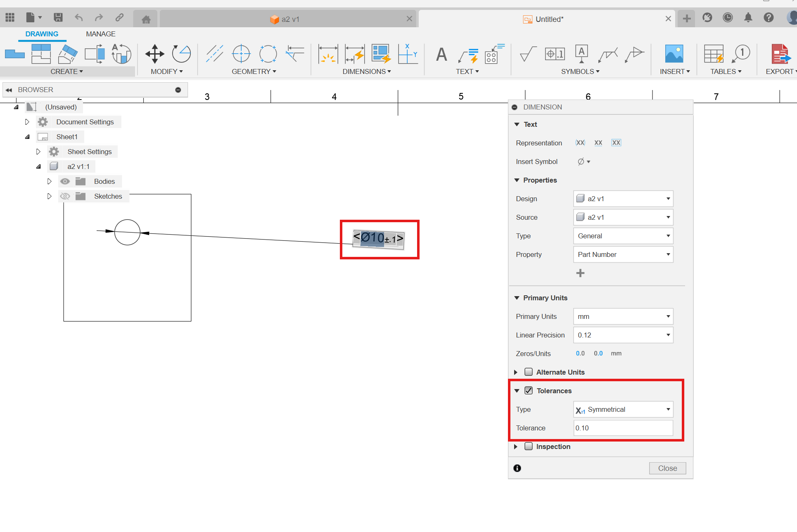Click Close in the Dimension dialog
This screenshot has width=797, height=532.
click(667, 468)
